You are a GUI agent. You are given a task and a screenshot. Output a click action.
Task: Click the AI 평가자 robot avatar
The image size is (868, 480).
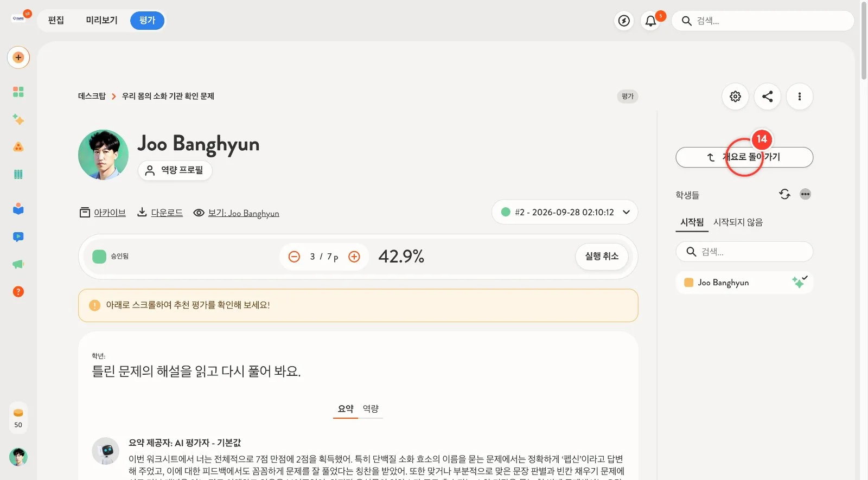106,451
